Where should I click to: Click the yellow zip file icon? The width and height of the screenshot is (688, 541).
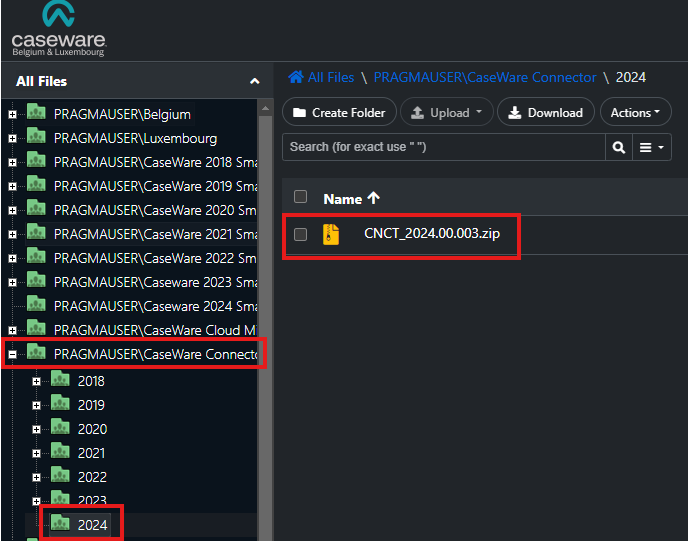pos(331,235)
